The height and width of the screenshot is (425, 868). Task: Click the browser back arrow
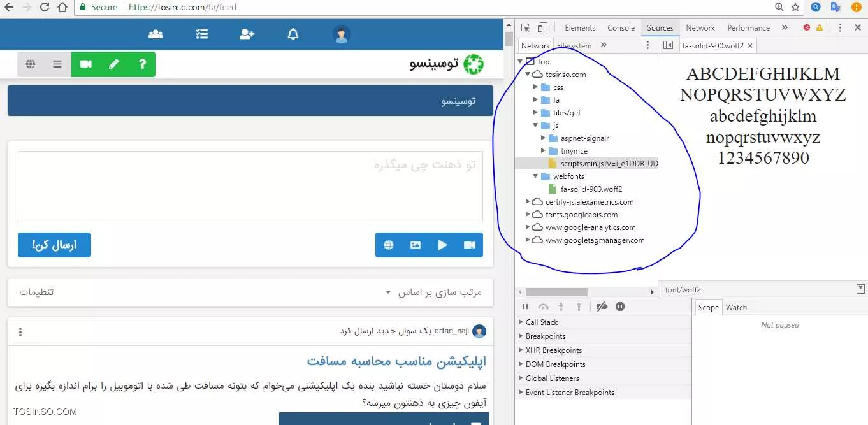coord(8,7)
